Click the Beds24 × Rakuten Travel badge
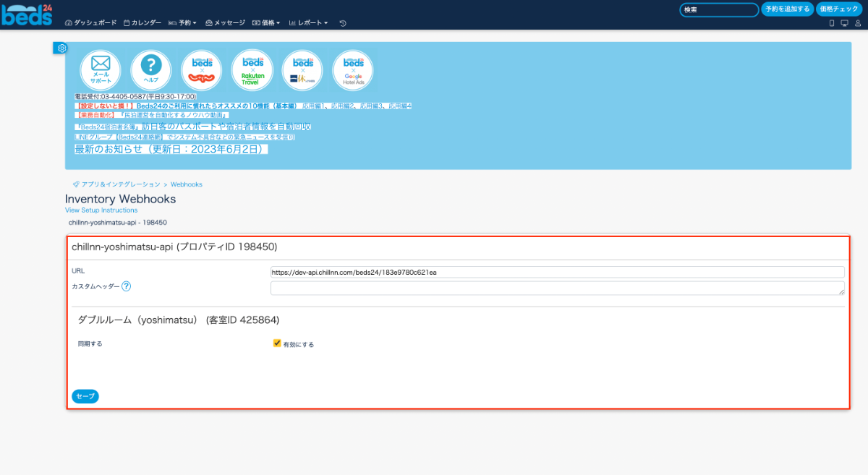The image size is (868, 475). click(x=252, y=70)
